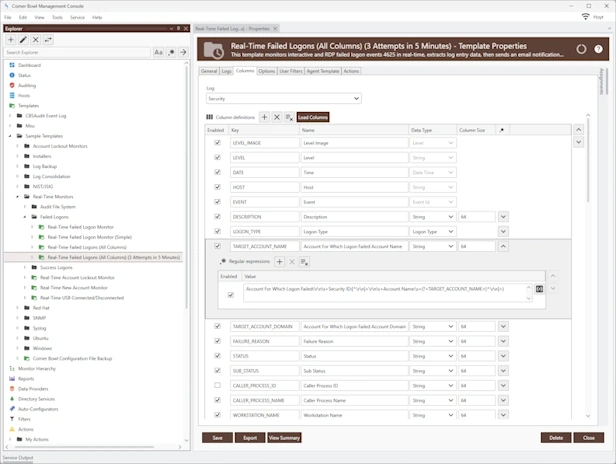Screen dimensions: 616x464
Task: Add a regular expression with plus icon
Action: pyautogui.click(x=279, y=261)
